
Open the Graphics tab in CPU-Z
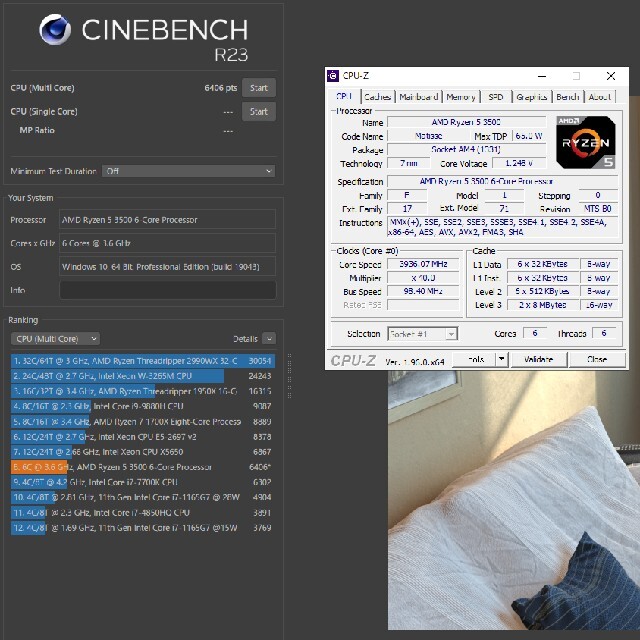click(x=531, y=97)
